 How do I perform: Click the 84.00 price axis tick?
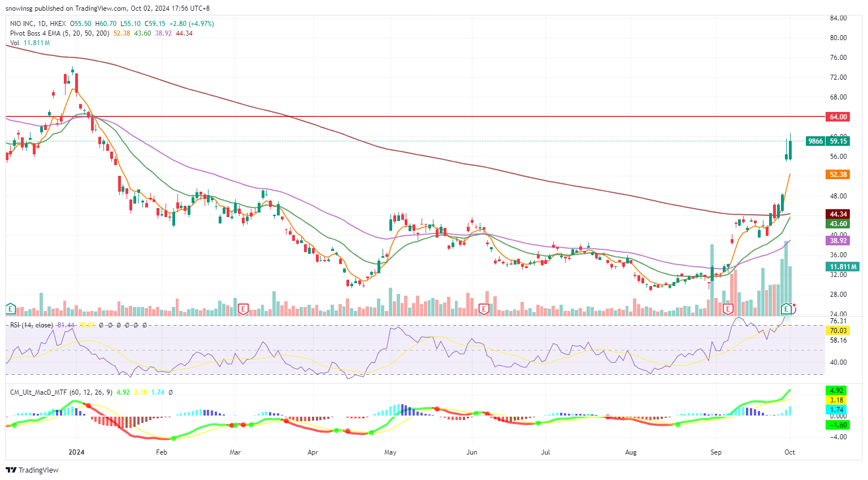pyautogui.click(x=838, y=18)
